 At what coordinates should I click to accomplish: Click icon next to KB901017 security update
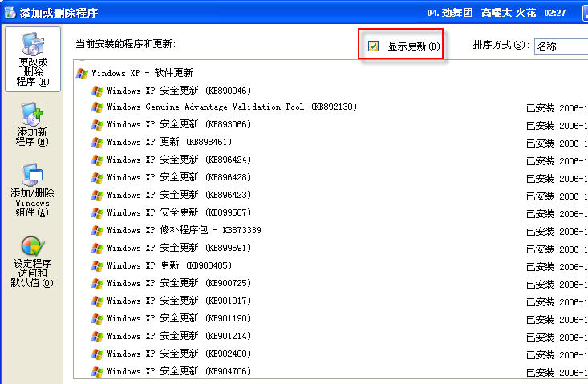[97, 301]
